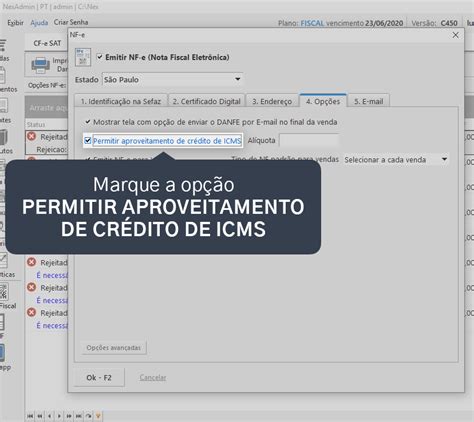
Task: Click the refresh arrow in record navigator
Action: click(x=88, y=416)
